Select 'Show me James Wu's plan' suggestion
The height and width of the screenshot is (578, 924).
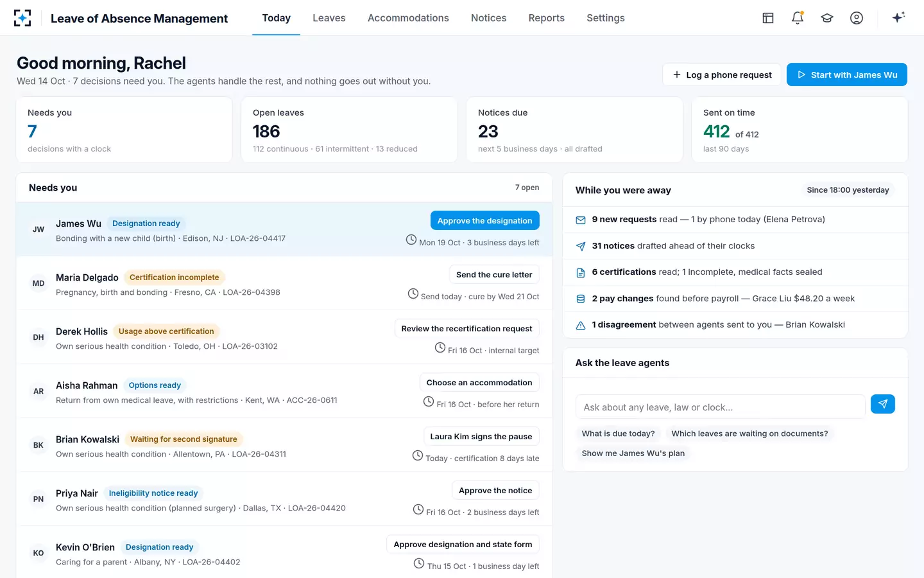tap(633, 453)
